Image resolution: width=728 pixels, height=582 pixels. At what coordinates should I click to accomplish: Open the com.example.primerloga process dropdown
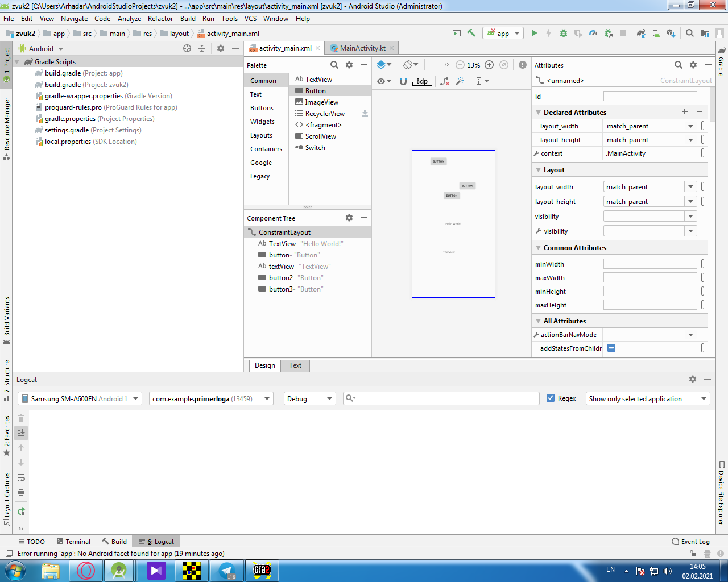pos(211,398)
